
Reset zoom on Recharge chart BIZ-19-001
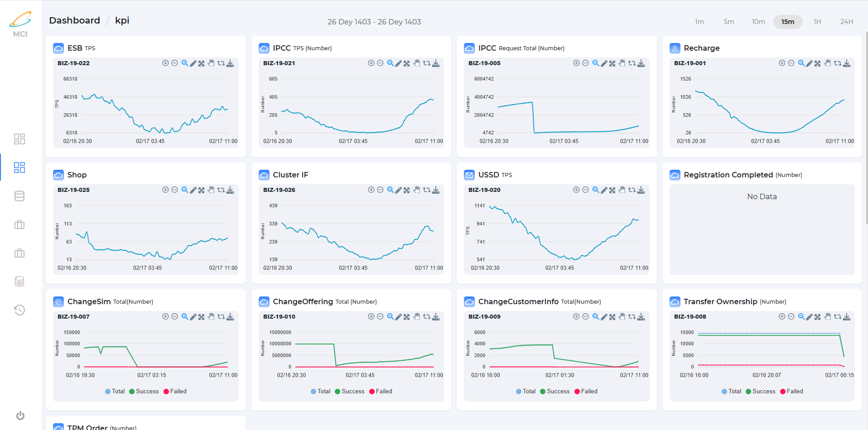[837, 63]
